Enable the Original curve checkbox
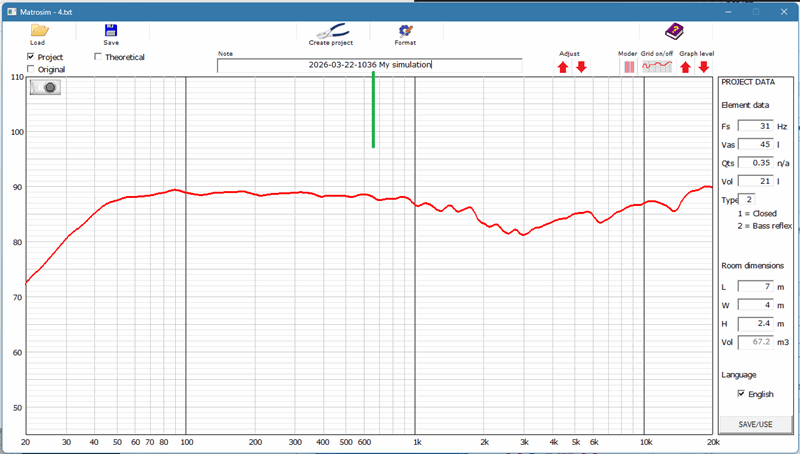The width and height of the screenshot is (800, 454). tap(30, 70)
